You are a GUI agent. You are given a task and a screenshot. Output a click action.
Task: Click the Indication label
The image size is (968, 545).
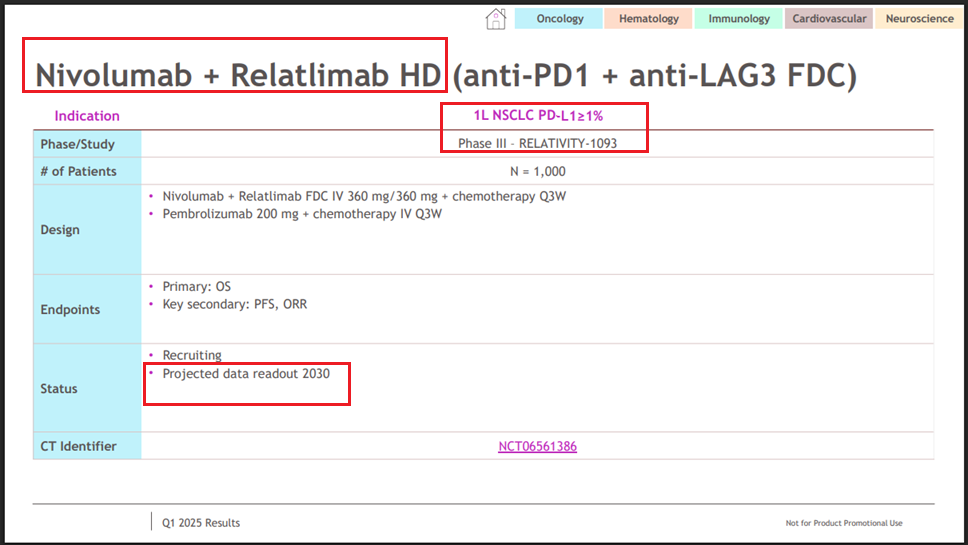coord(87,116)
